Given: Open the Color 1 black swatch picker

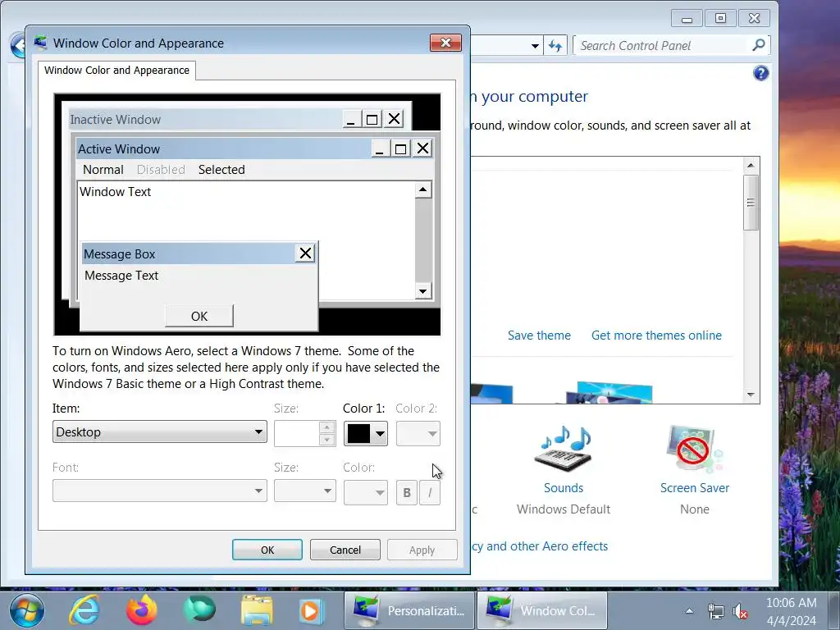Looking at the screenshot, I should [365, 433].
